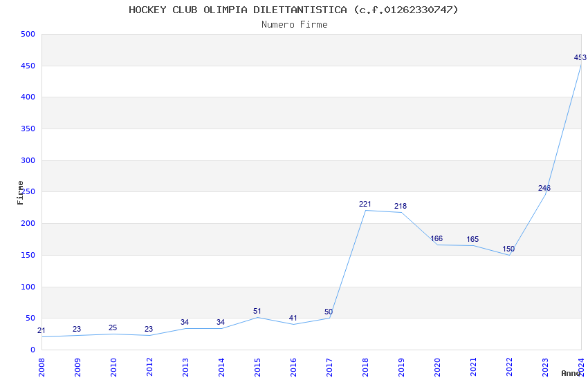Click the data label 150 for 2022
This screenshot has height=380, width=588.
point(508,249)
